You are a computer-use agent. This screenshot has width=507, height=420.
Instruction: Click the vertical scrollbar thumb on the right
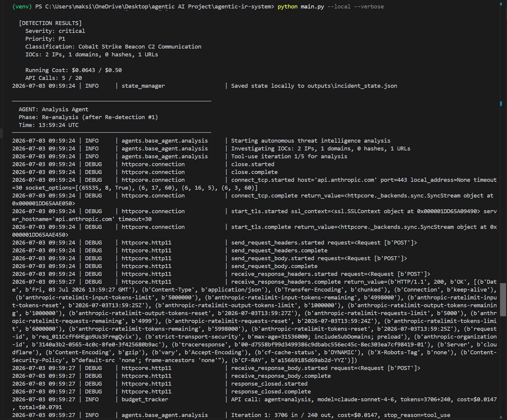coord(503,299)
